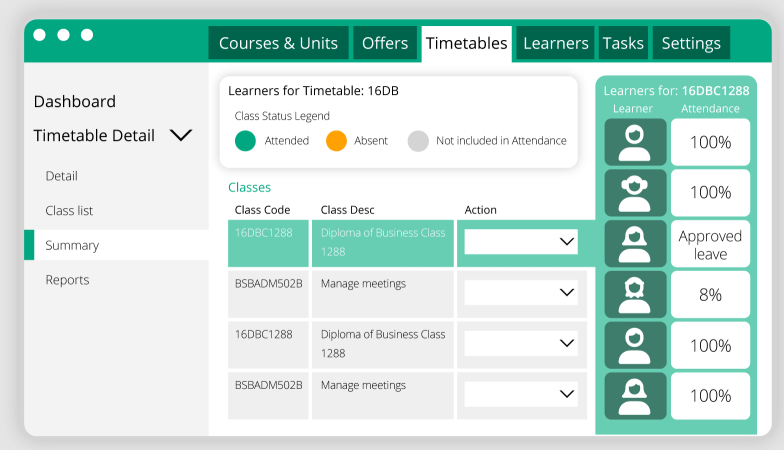784x450 pixels.
Task: Collapse the Timetable Detail section chevron
Action: tap(181, 135)
